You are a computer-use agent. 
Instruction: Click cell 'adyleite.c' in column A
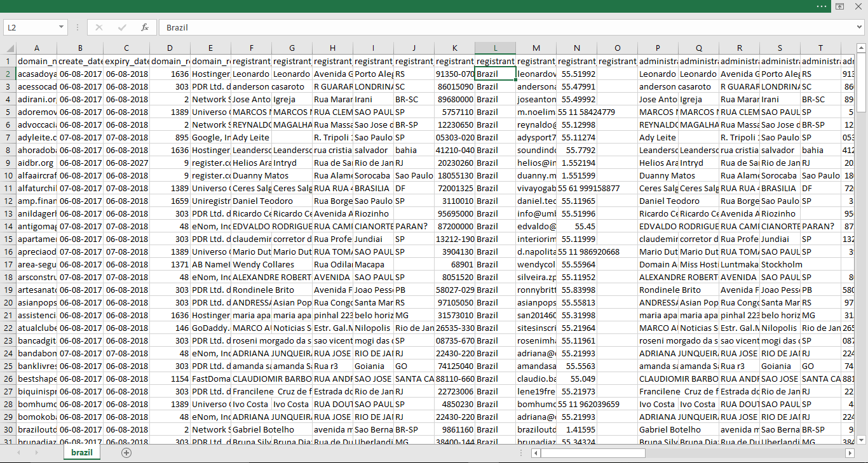36,137
